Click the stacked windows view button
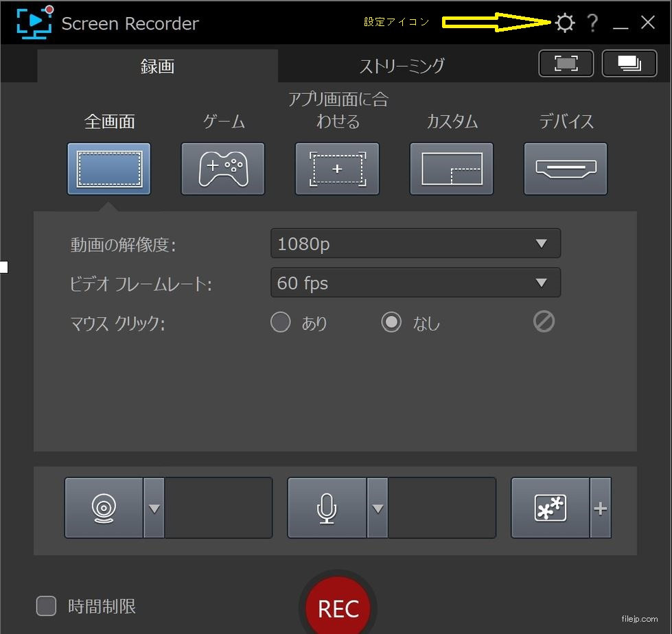This screenshot has width=672, height=634. click(x=629, y=63)
